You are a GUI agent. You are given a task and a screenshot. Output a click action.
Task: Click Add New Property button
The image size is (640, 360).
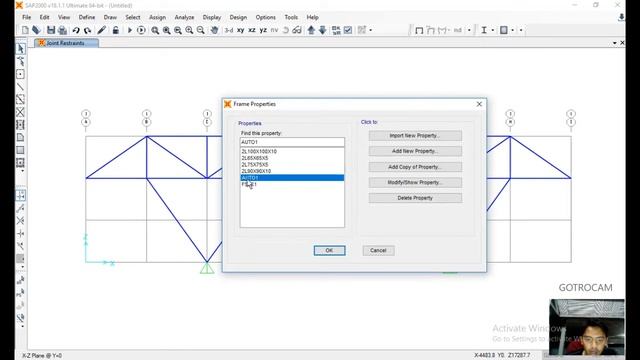[x=415, y=151]
